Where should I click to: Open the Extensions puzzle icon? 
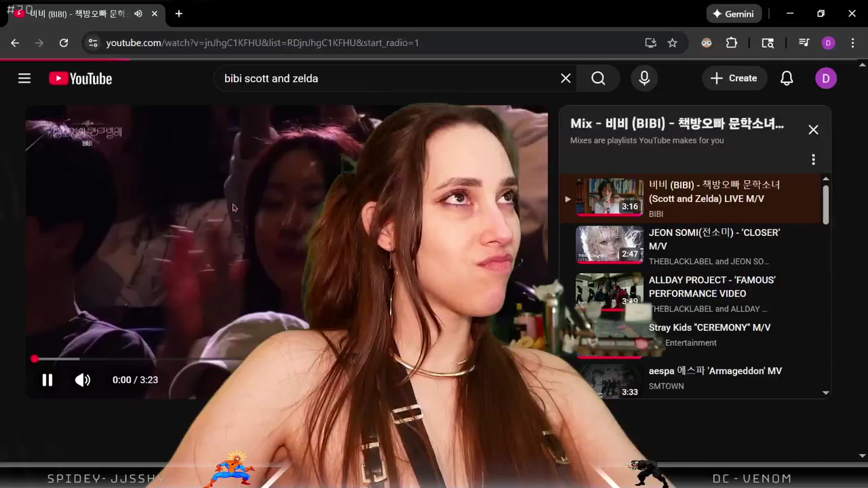click(731, 43)
